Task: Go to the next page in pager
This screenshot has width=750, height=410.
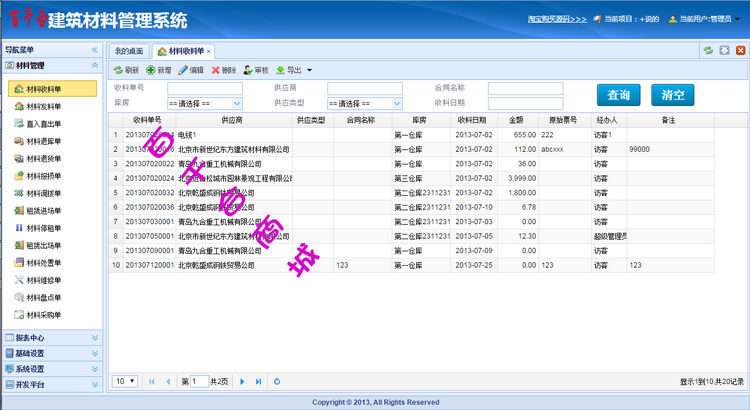Action: click(x=242, y=381)
